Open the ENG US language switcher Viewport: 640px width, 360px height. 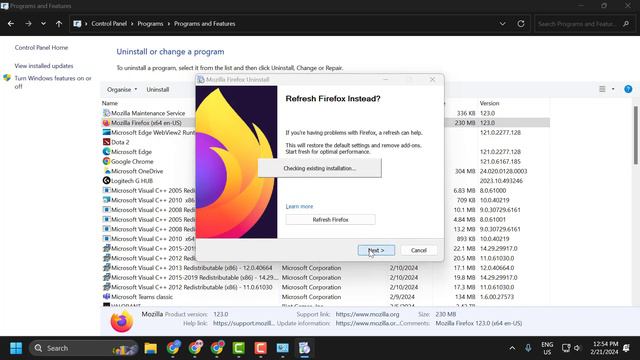pos(547,348)
